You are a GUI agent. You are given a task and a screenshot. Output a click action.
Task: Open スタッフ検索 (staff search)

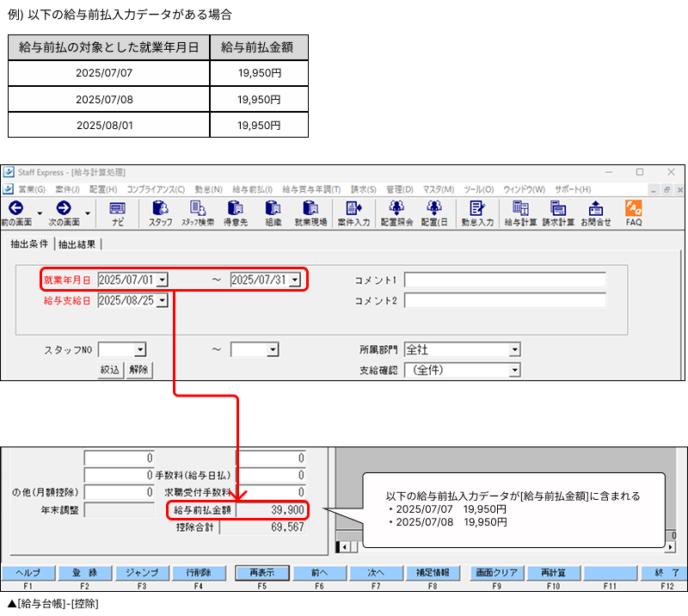200,212
